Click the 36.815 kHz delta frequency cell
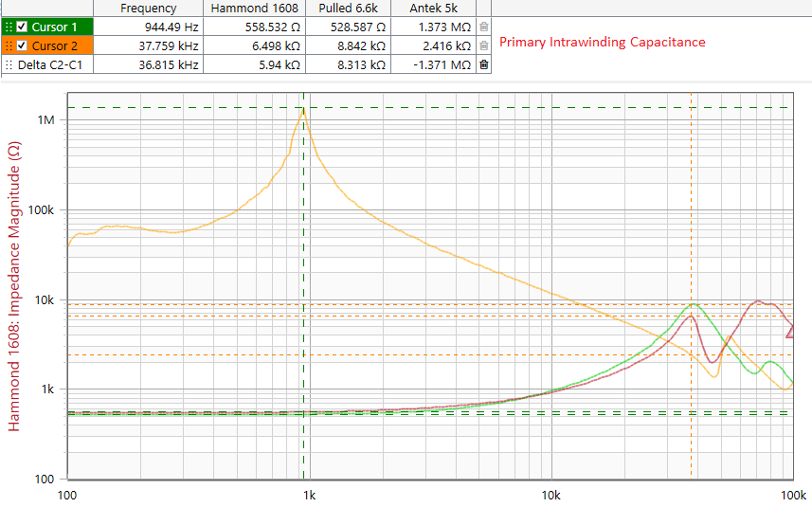Screen dimensions: 812x507 click(149, 65)
